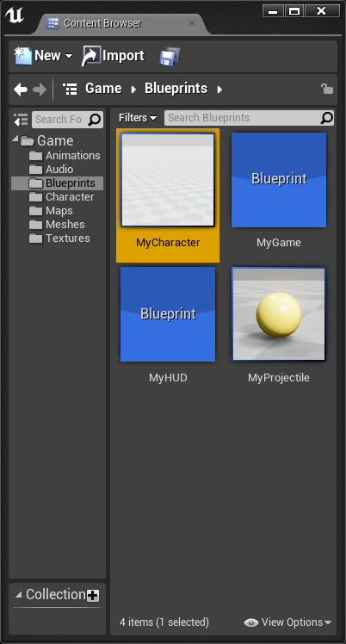
Task: Click the forward navigation arrow icon
Action: click(x=40, y=90)
